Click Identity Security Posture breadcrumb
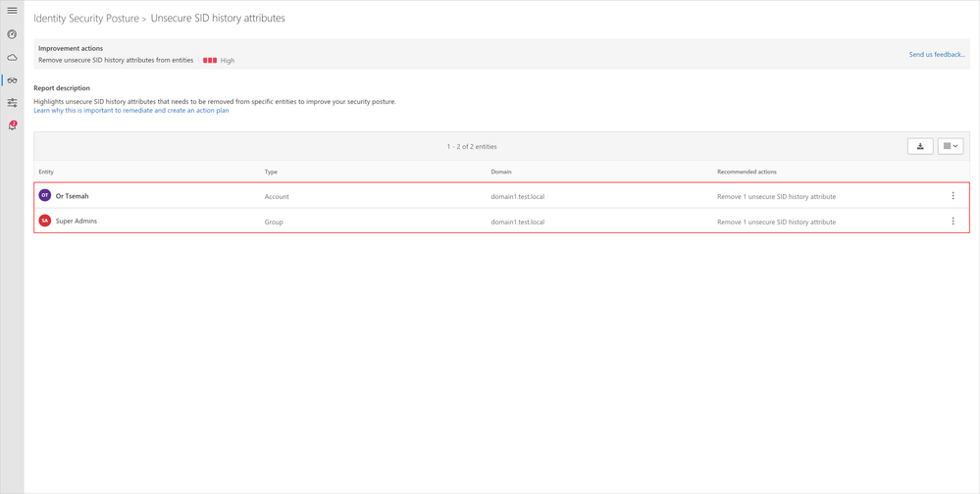The height and width of the screenshot is (494, 980). tap(86, 19)
